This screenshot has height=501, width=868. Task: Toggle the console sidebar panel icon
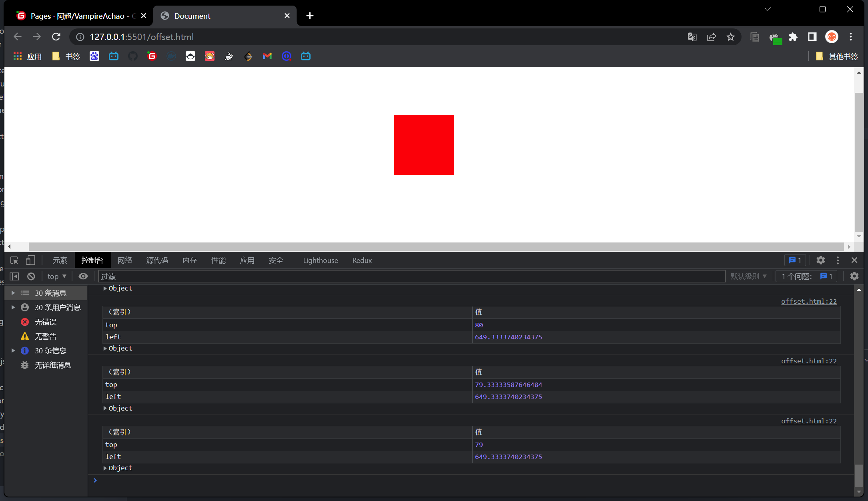coord(14,277)
